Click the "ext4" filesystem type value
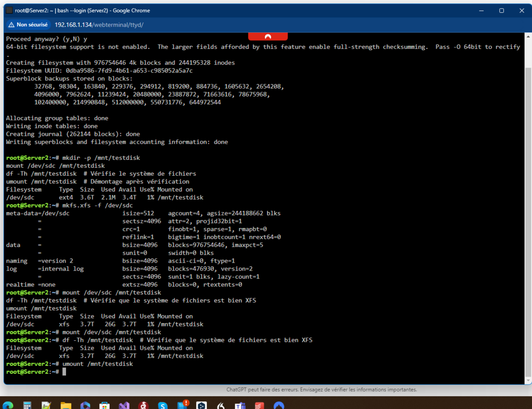 pos(66,198)
